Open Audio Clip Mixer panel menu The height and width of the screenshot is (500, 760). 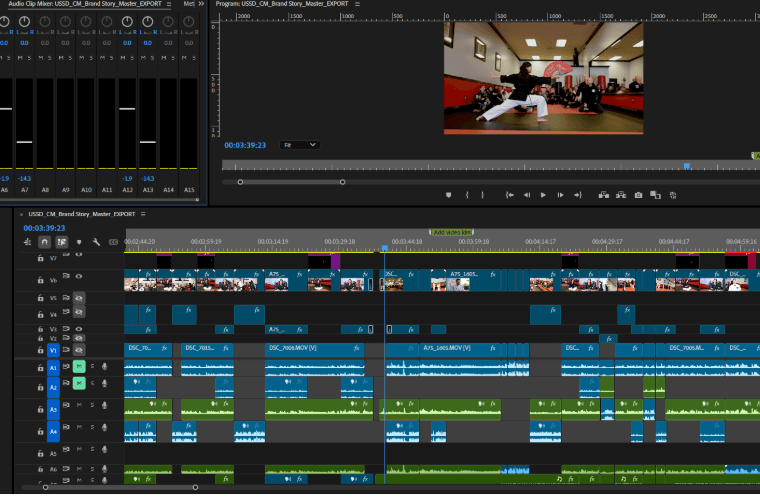click(x=169, y=4)
